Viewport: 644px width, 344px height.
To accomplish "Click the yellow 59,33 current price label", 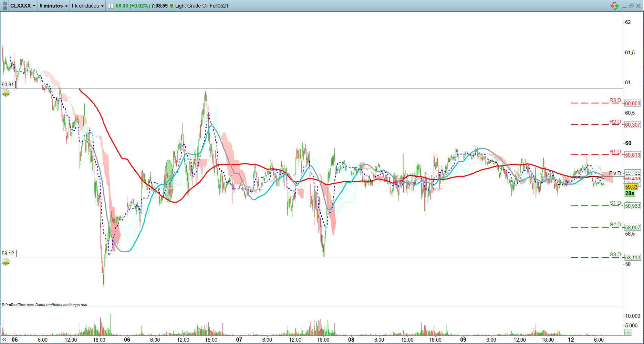I will (631, 187).
